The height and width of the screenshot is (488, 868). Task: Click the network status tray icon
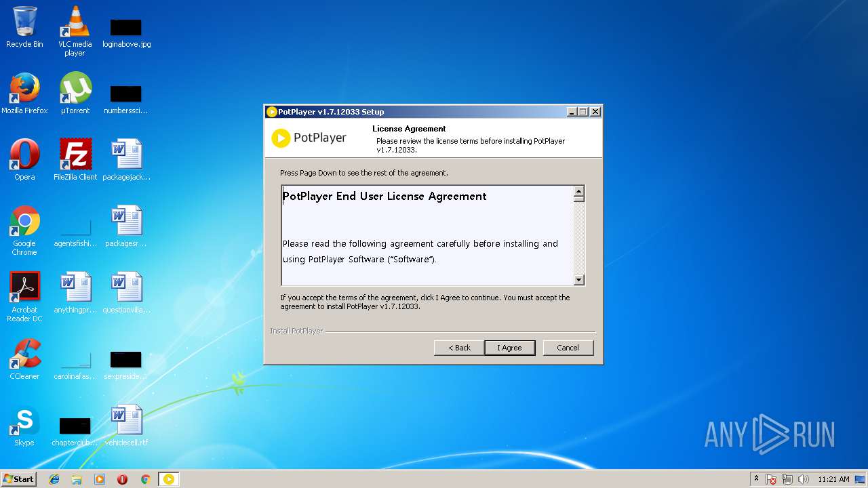[x=788, y=479]
